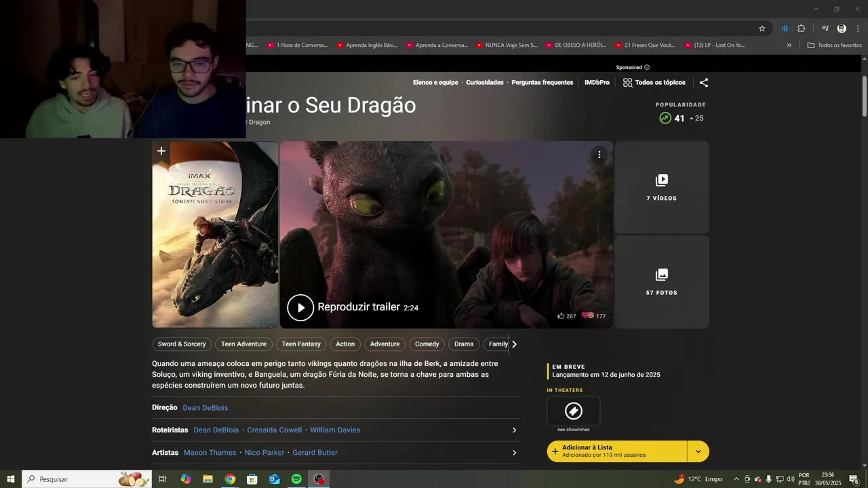Open Spotify from the taskbar
The width and height of the screenshot is (868, 488).
(x=296, y=479)
